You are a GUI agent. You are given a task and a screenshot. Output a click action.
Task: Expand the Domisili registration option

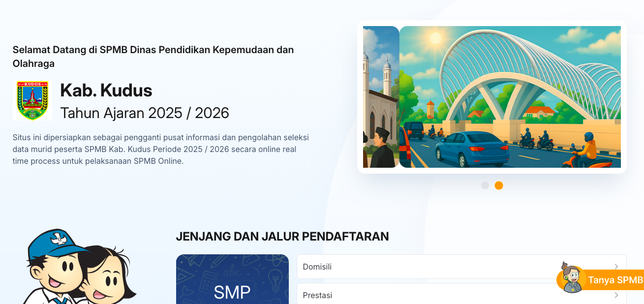point(461,267)
